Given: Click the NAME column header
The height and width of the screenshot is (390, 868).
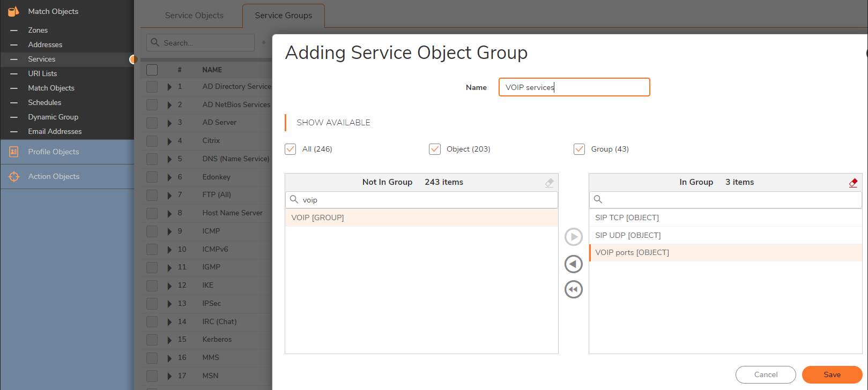Looking at the screenshot, I should [212, 70].
